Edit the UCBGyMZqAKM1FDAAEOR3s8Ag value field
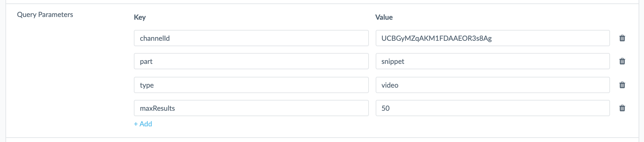Image resolution: width=644 pixels, height=142 pixels. pyautogui.click(x=493, y=38)
